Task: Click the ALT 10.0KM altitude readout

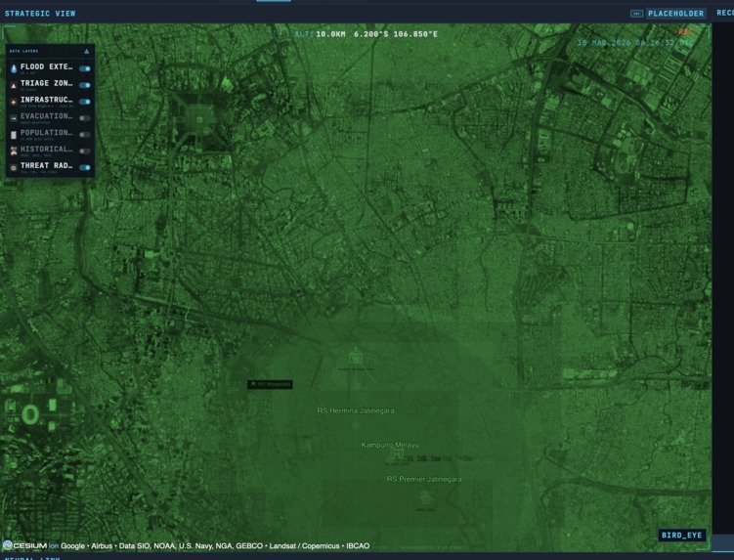Action: (x=320, y=34)
